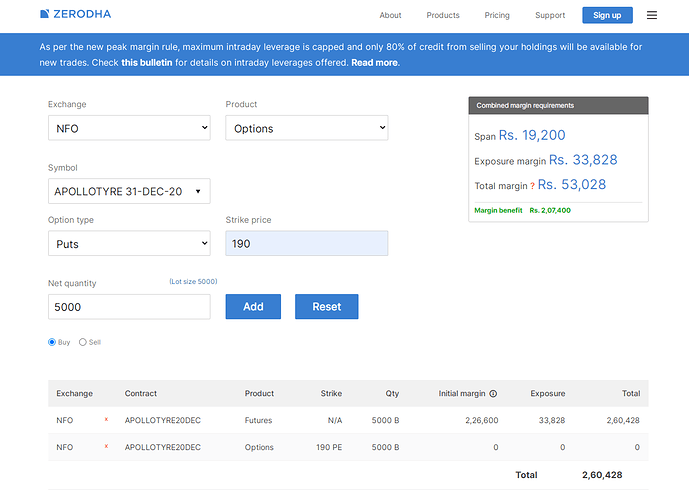Open the Support menu item
Viewport: 689px width, 500px height.
(550, 15)
